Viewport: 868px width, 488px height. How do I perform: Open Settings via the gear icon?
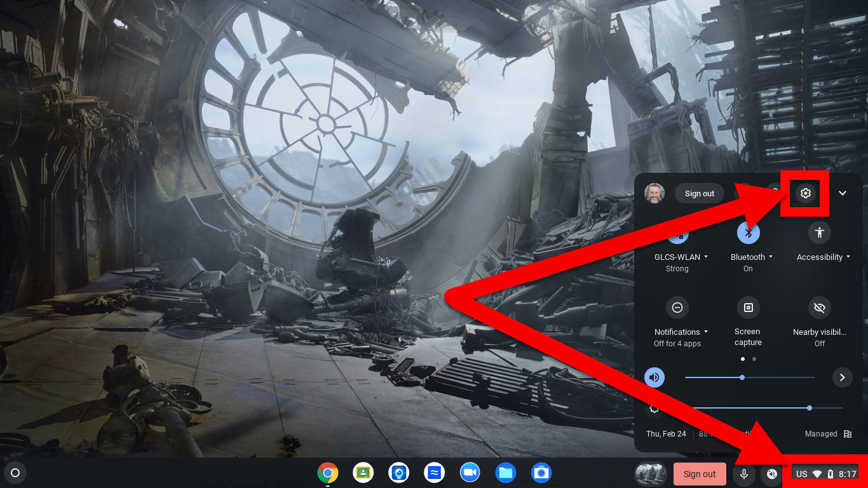pos(806,193)
